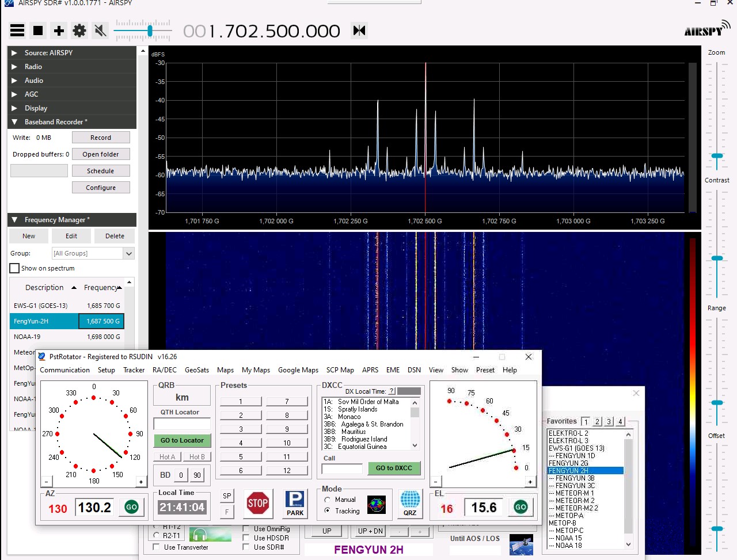Image resolution: width=737 pixels, height=560 pixels.
Task: Click the green GO icon next to azimuth
Action: point(131,507)
